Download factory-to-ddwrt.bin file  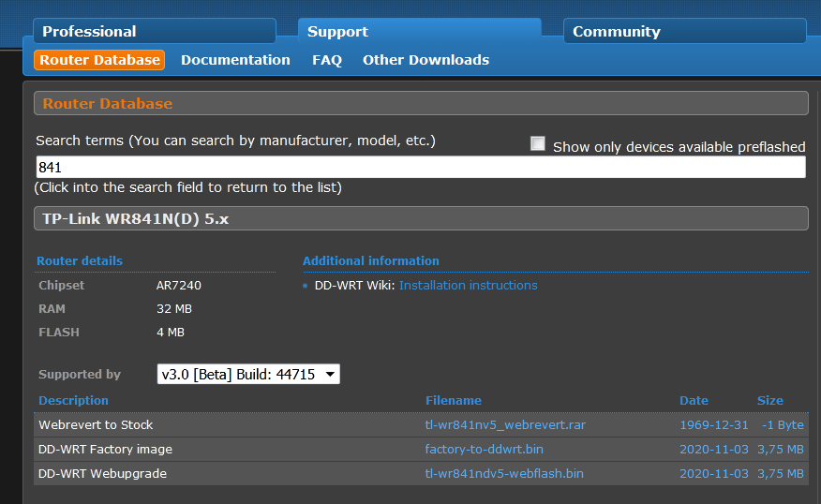484,449
